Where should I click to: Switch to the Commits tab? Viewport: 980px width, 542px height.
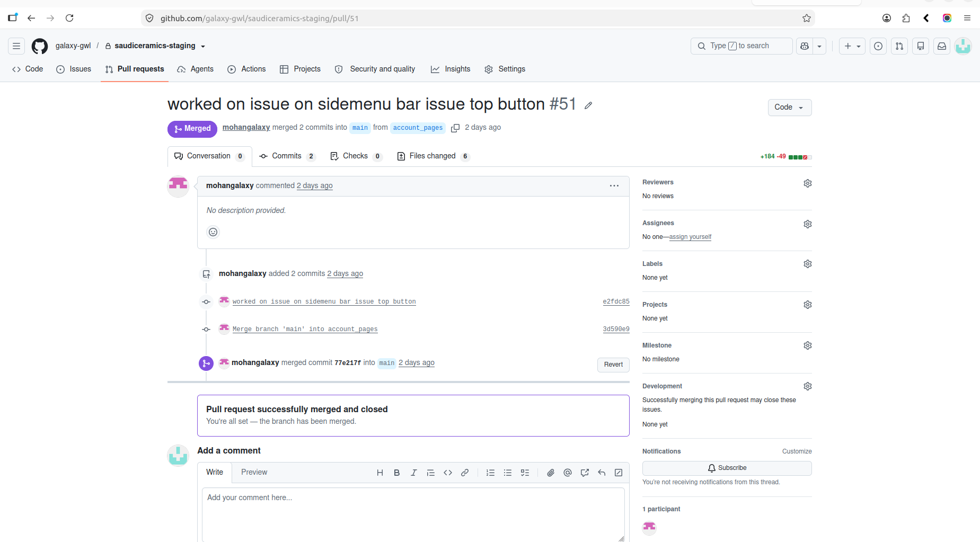286,156
